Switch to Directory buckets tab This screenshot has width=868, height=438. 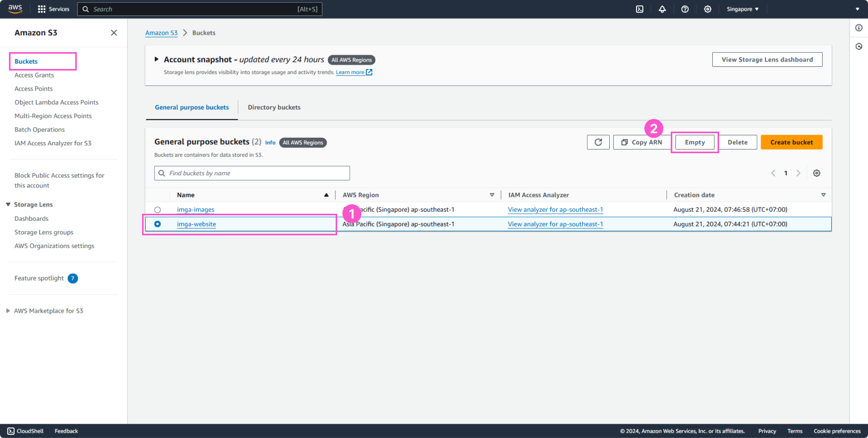[274, 107]
